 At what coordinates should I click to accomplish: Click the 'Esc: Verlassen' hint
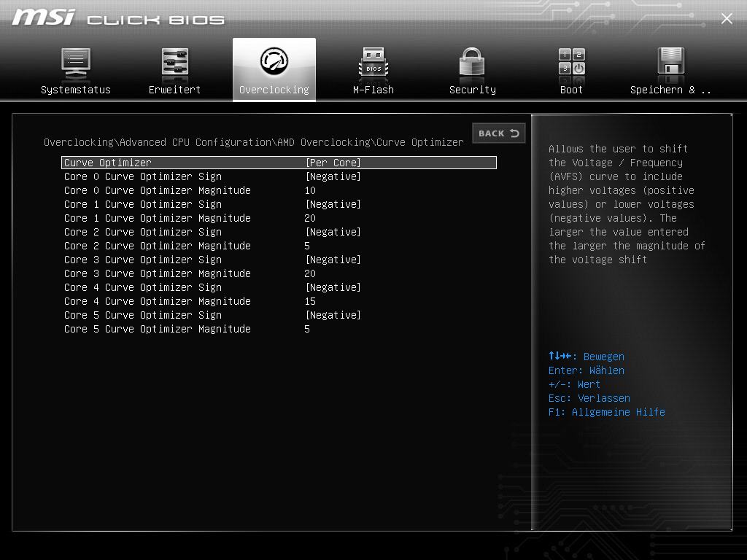(x=589, y=398)
